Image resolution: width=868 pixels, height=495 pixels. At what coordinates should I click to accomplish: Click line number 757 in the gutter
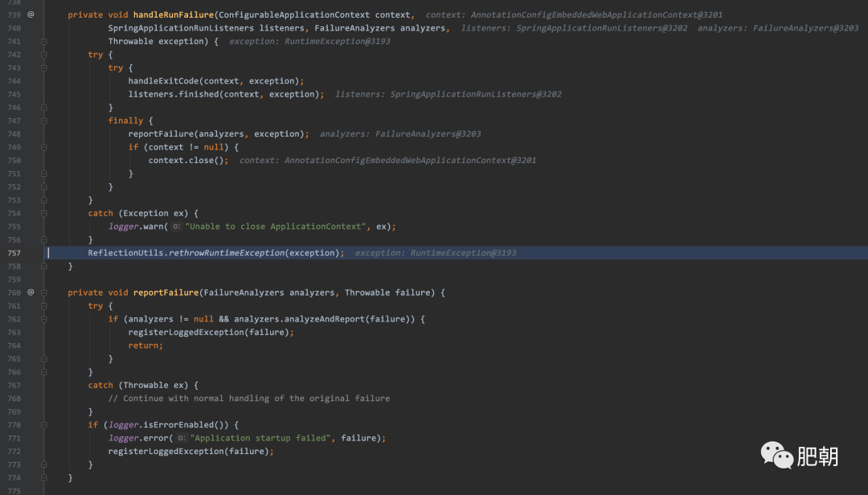14,253
